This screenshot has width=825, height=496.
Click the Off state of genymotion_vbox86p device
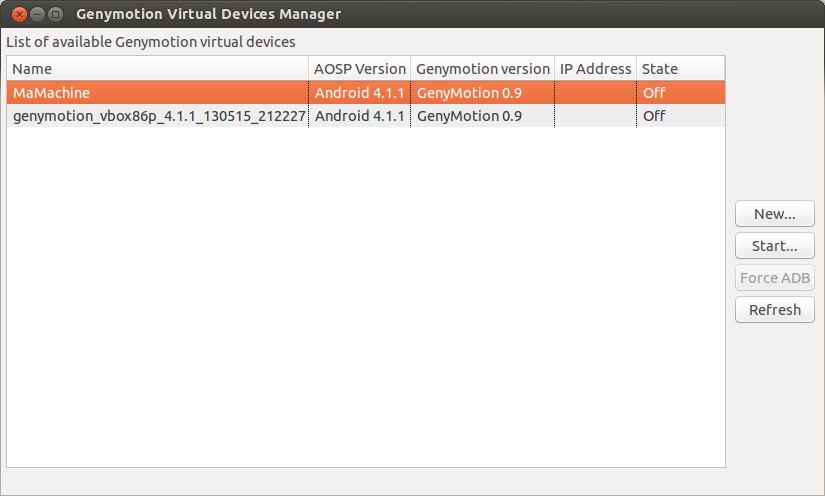pyautogui.click(x=654, y=116)
